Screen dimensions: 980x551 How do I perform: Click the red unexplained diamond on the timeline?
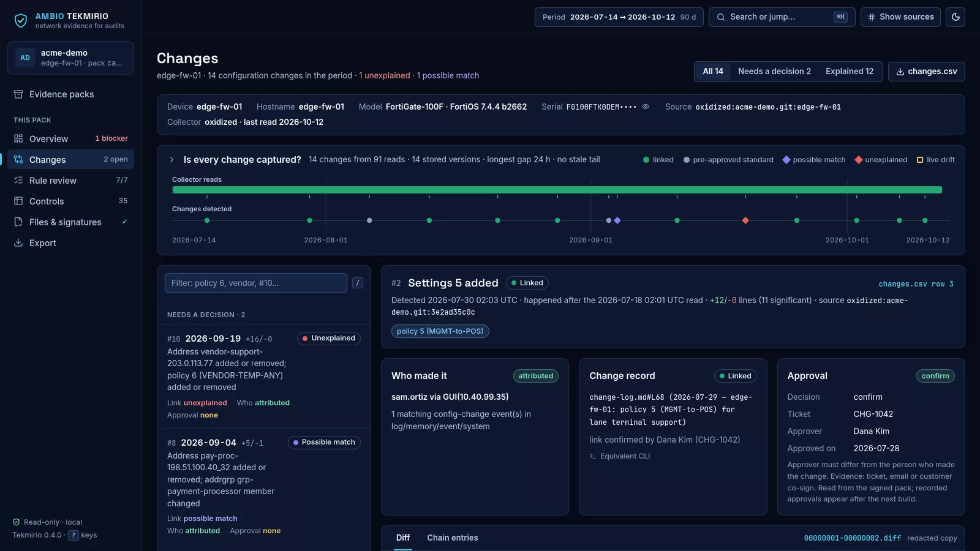click(745, 220)
